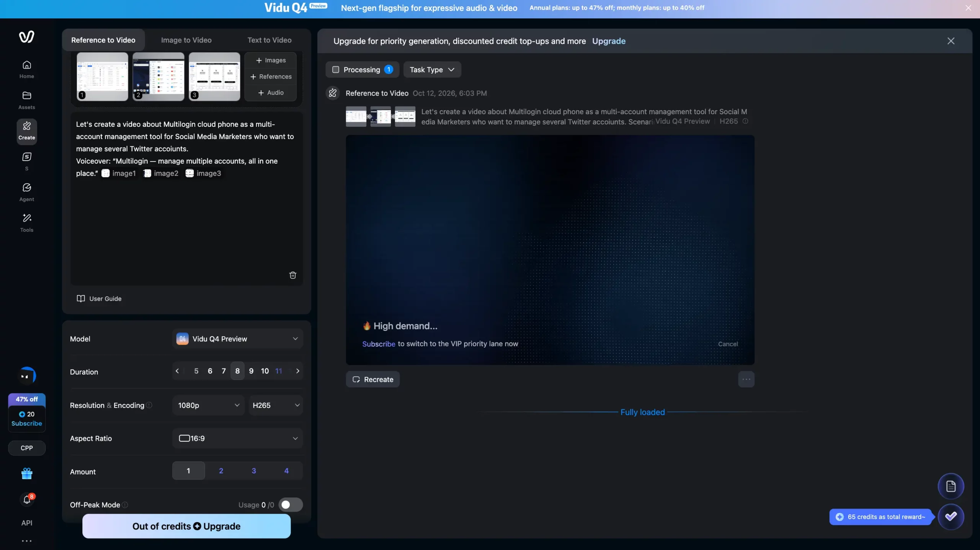
Task: Open the checkmark tasks floating button
Action: point(951,517)
